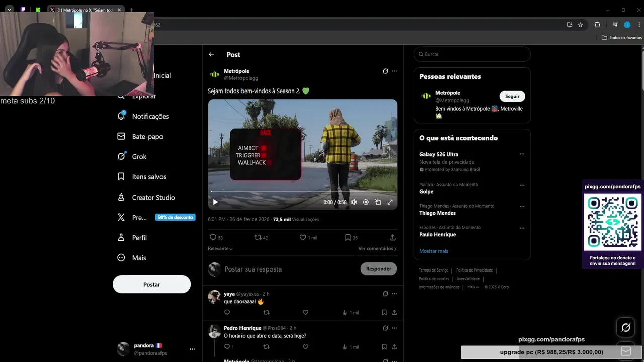Open Itens salvos in sidebar
Viewport: 644px width, 362px height.
[142, 177]
